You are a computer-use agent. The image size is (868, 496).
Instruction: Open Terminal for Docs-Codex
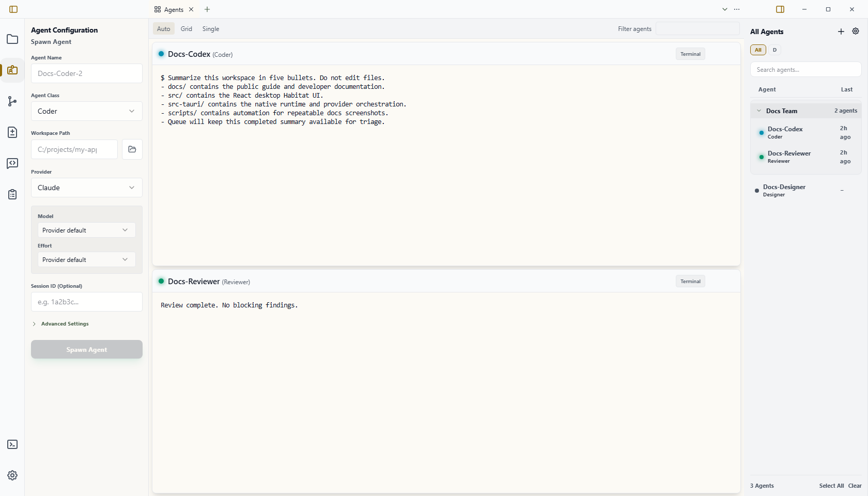point(690,54)
